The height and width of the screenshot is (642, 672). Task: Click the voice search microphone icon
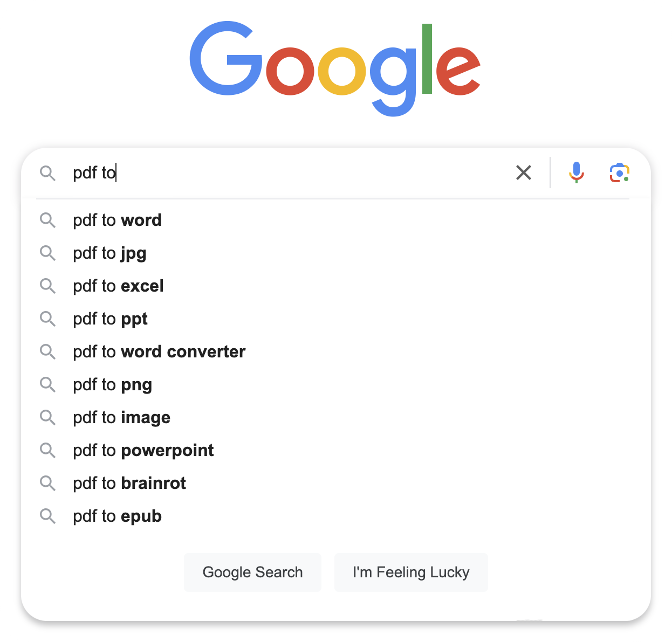tap(576, 172)
